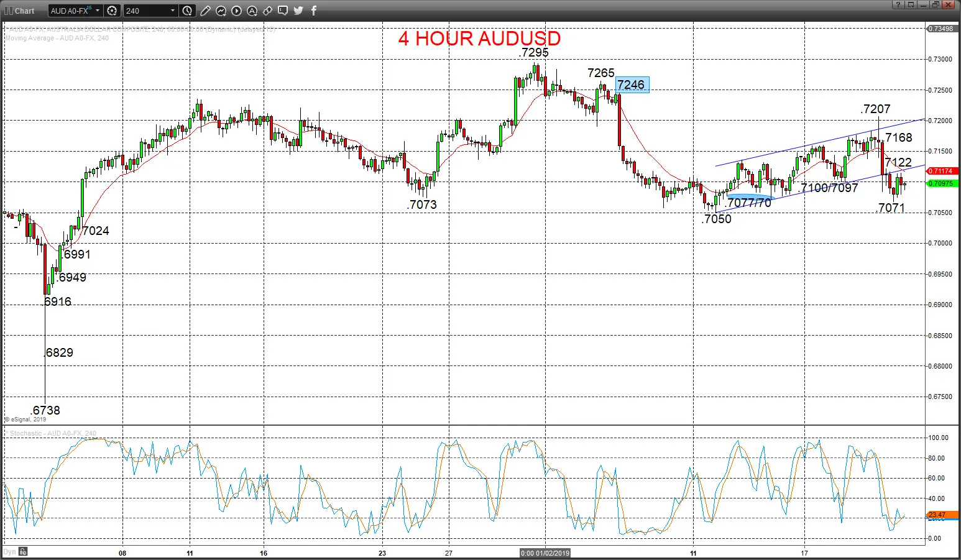This screenshot has height=560, width=961.
Task: Share chart via Facebook icon
Action: [x=314, y=11]
